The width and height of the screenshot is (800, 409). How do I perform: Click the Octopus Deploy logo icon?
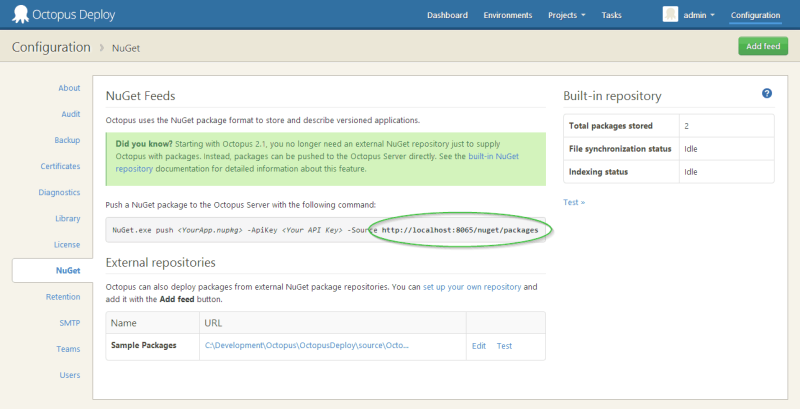click(19, 15)
